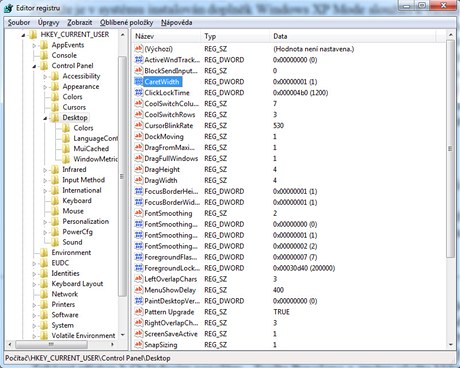Click the Network folder icon
The image size is (460, 368).
click(x=44, y=294)
